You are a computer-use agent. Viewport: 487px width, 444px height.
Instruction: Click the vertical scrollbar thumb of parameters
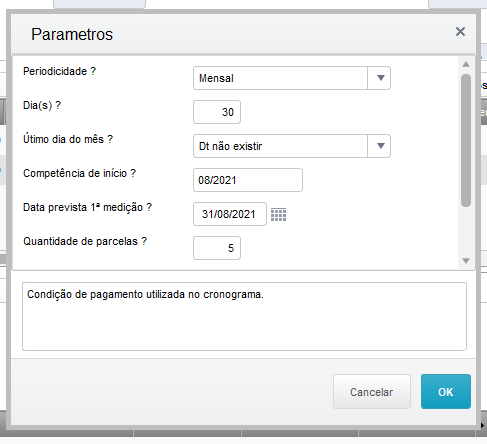pos(466,140)
